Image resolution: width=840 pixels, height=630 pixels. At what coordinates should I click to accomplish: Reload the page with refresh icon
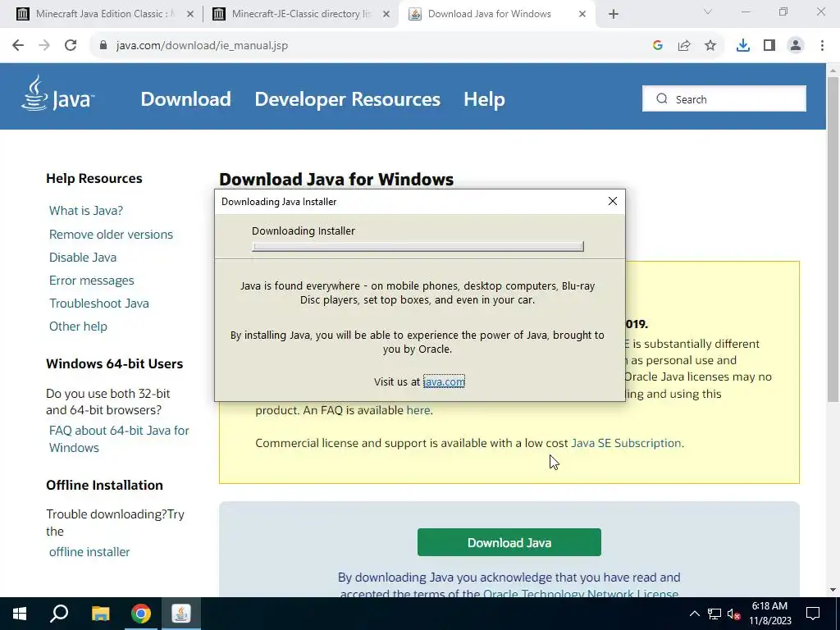click(x=71, y=46)
